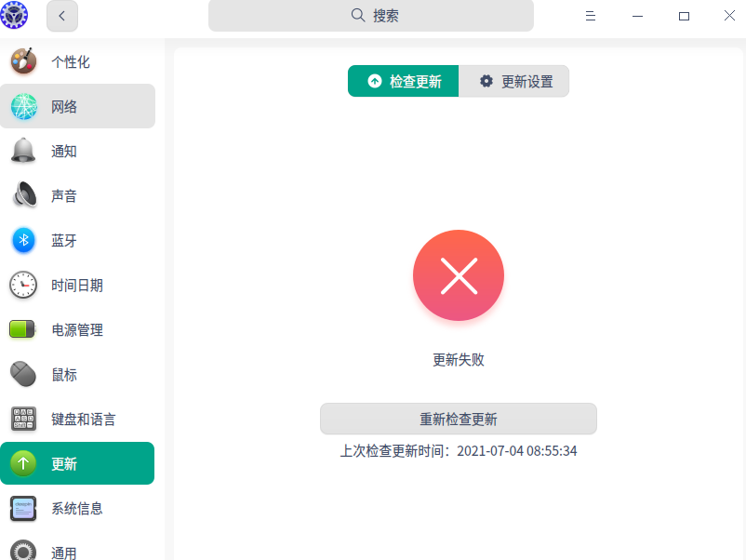Open Power Management battery icon
Screen dimensions: 746x560
coord(22,328)
